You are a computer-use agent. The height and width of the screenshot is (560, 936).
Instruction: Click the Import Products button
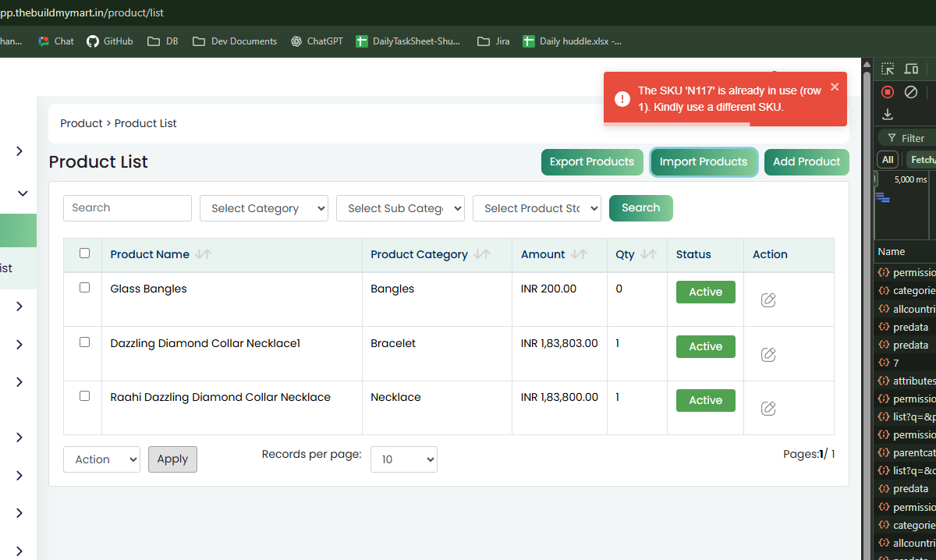(x=704, y=162)
